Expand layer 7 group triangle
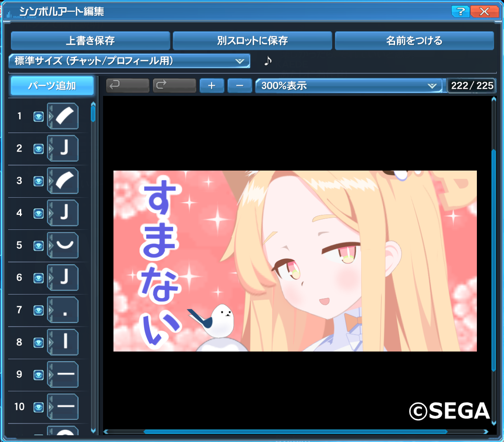The image size is (504, 442). pyautogui.click(x=51, y=310)
